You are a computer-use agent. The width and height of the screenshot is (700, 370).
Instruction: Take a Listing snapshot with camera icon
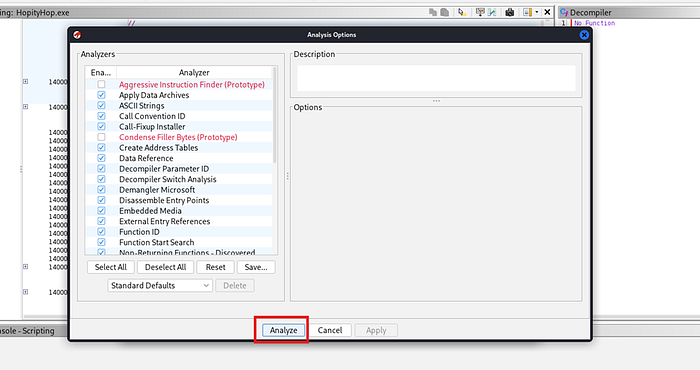[509, 12]
